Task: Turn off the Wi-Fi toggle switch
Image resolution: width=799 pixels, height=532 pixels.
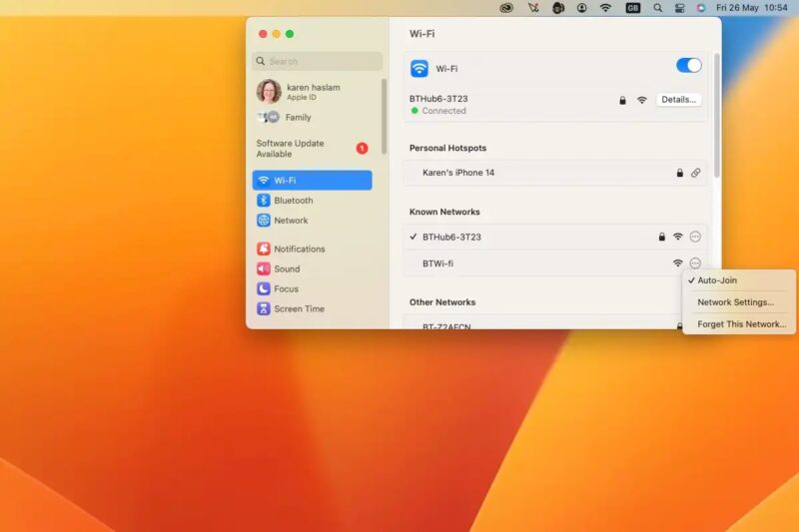Action: [689, 65]
